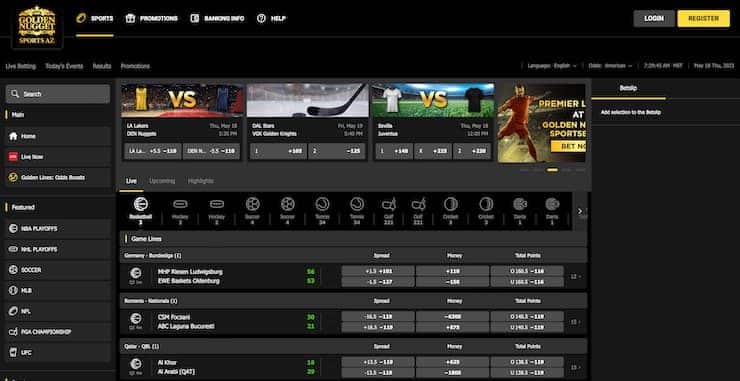The image size is (740, 381).
Task: Click the Banking Info icon in header
Action: pos(194,18)
